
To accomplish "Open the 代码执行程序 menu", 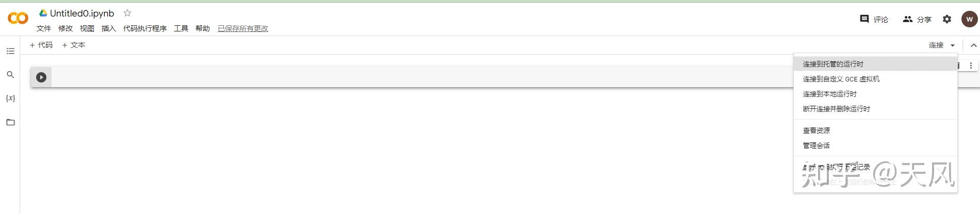I will pos(145,28).
